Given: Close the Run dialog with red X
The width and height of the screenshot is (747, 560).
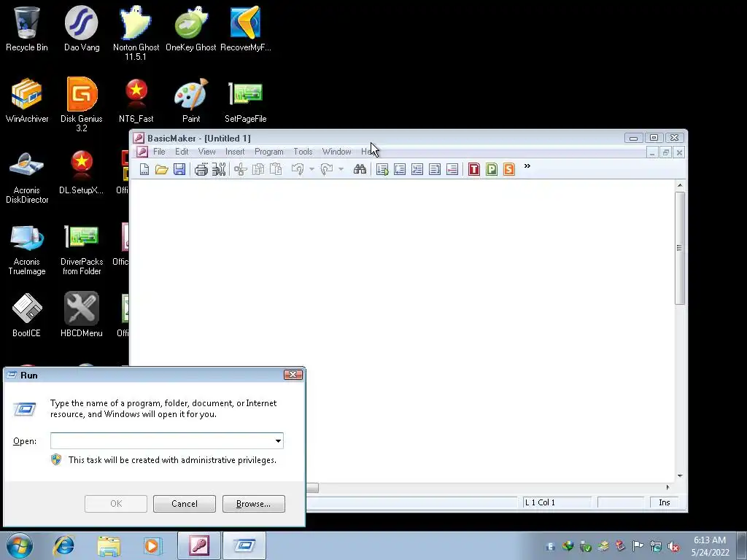Looking at the screenshot, I should click(293, 375).
